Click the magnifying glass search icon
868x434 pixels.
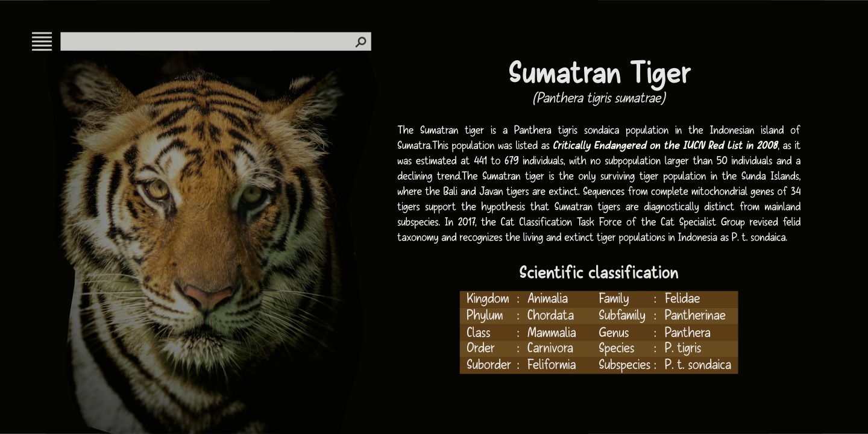click(360, 42)
